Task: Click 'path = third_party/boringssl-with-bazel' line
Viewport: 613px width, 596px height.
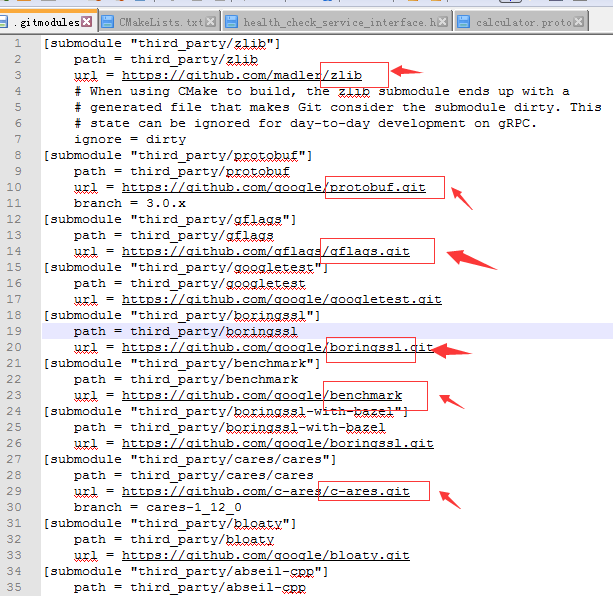Action: (x=230, y=428)
